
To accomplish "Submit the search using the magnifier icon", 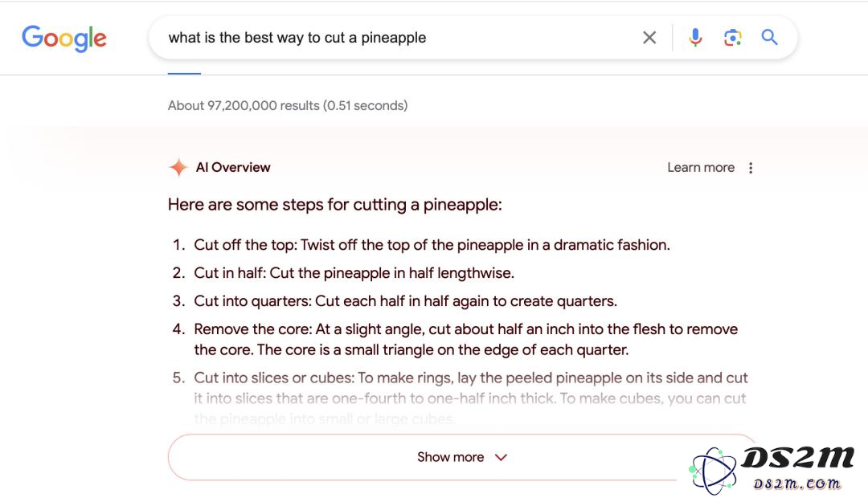I will (769, 38).
